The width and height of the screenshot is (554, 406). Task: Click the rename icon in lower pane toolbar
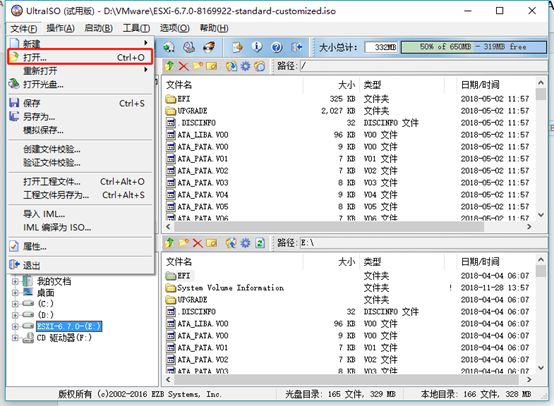[211, 243]
